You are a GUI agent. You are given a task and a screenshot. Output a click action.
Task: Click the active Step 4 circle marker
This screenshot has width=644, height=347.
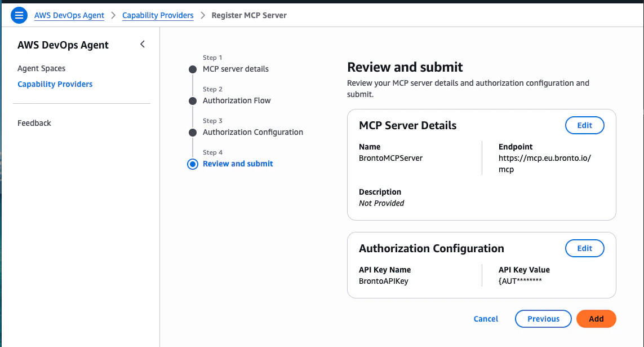click(193, 164)
